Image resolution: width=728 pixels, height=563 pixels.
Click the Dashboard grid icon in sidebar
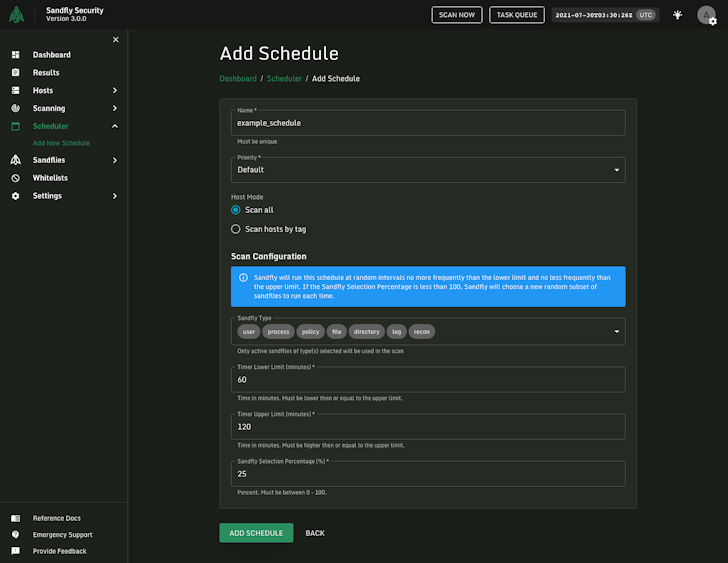[x=15, y=55]
